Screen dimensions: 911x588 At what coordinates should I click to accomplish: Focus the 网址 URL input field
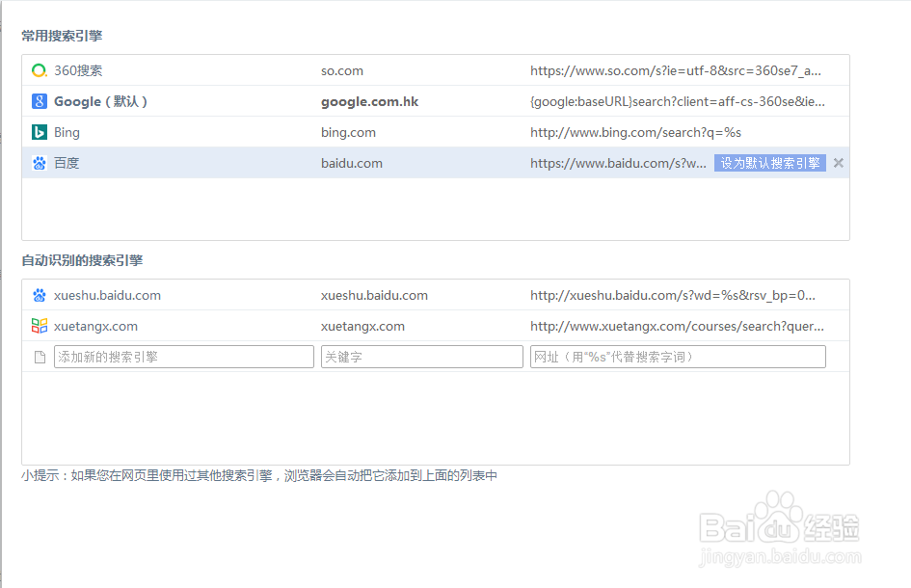tap(678, 357)
